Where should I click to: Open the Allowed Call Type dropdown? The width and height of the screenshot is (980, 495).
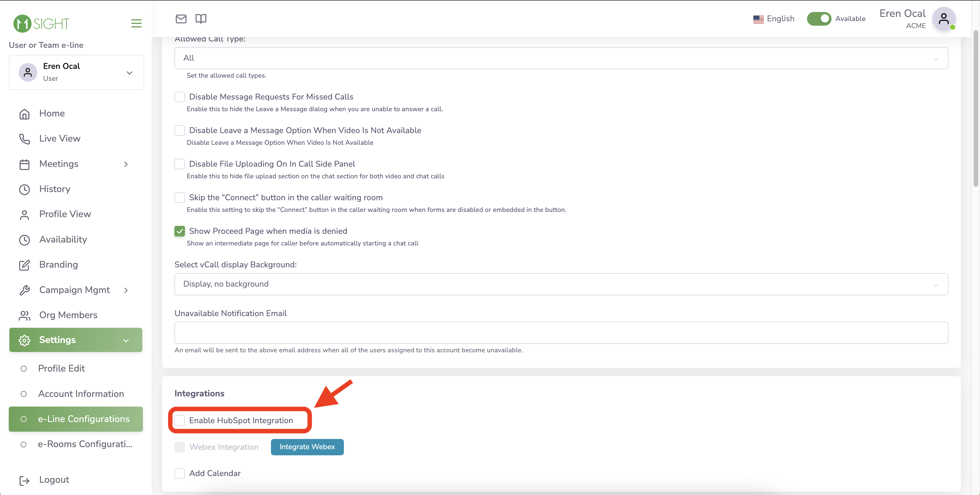[561, 57]
